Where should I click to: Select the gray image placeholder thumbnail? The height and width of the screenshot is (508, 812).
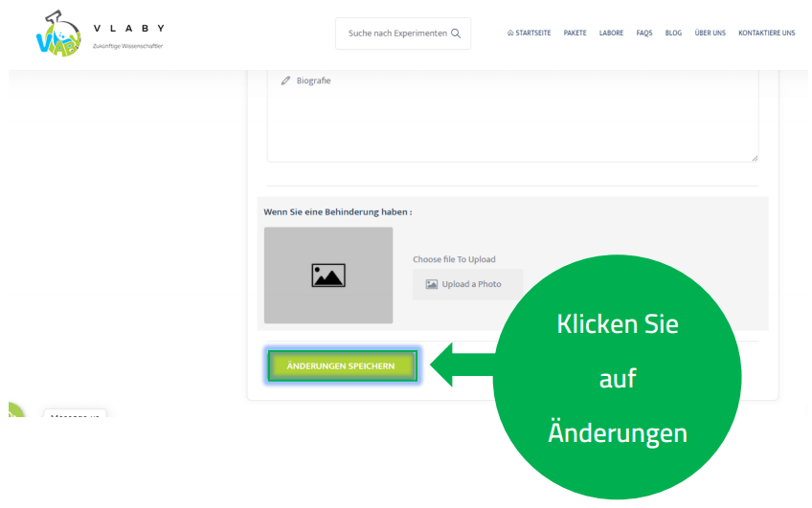pos(328,276)
